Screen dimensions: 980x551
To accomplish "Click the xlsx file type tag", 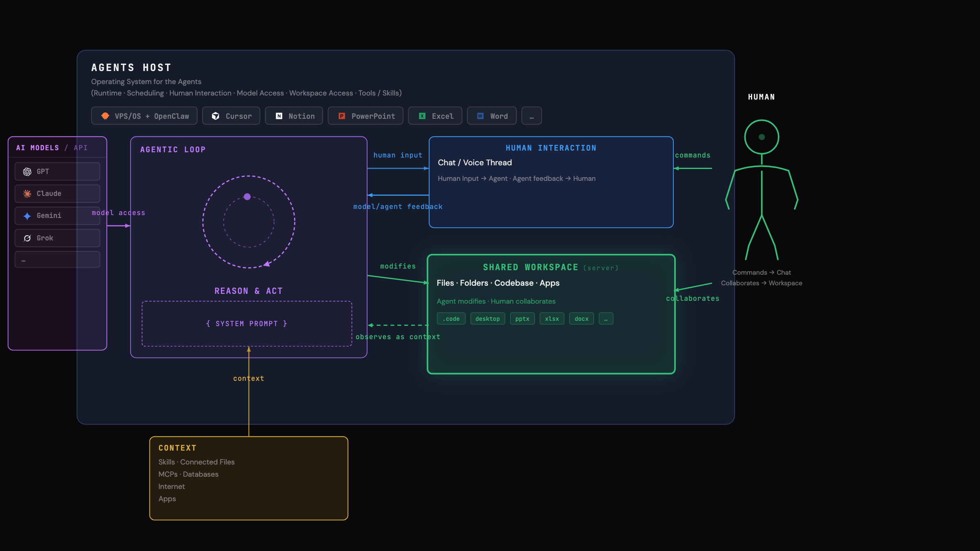I will pos(552,319).
